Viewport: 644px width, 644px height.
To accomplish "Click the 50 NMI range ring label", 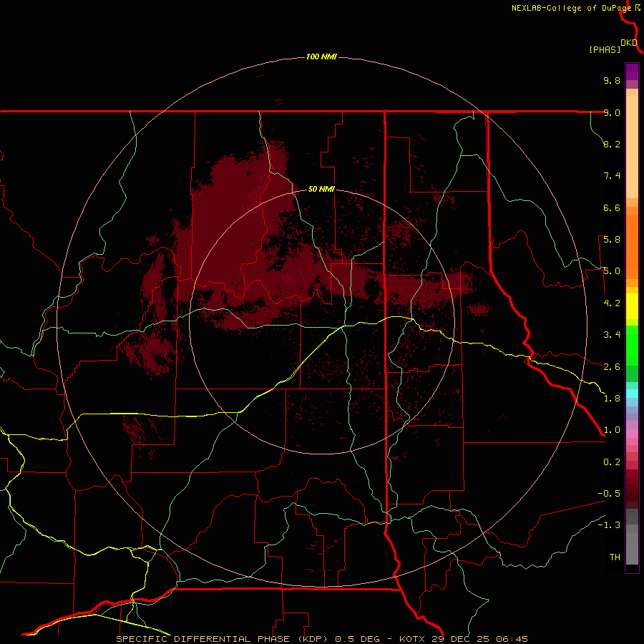I will [321, 189].
